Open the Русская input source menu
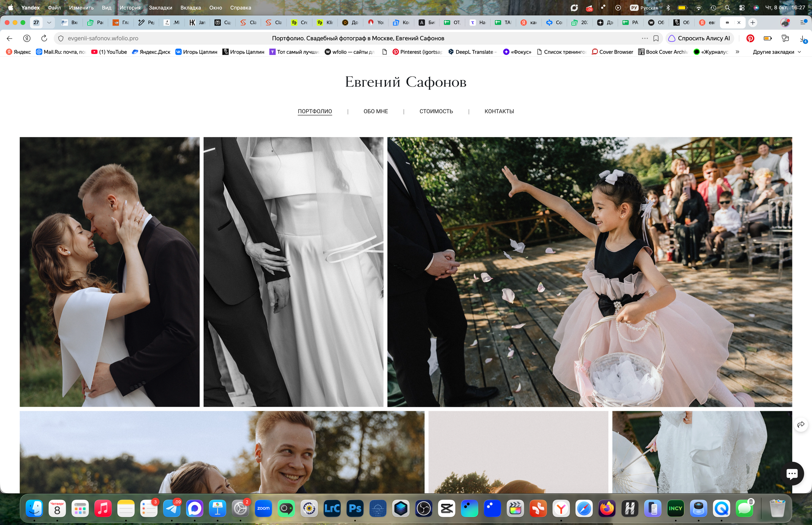The image size is (812, 525). pyautogui.click(x=644, y=8)
